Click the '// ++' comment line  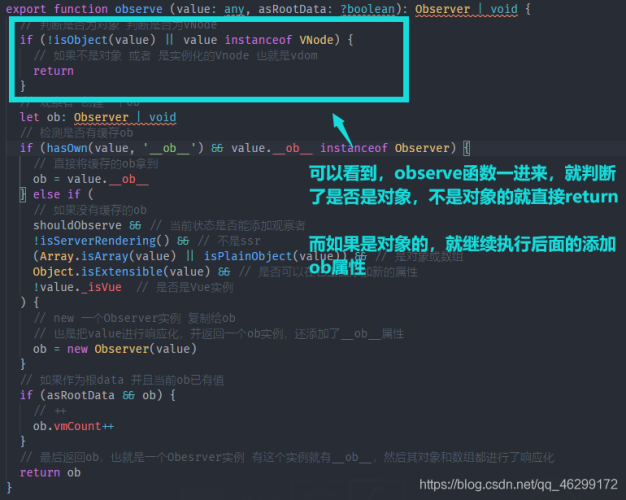pos(50,411)
